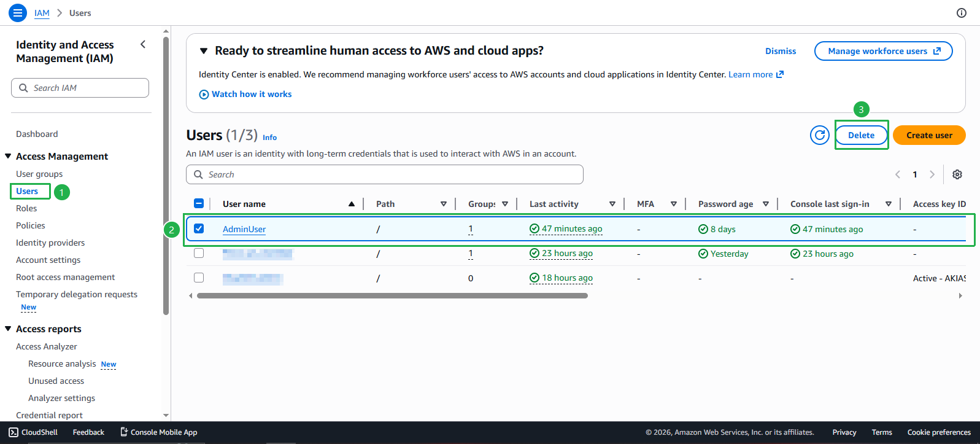The width and height of the screenshot is (980, 444).
Task: Click the horizontal table scrollbar
Action: (393, 295)
